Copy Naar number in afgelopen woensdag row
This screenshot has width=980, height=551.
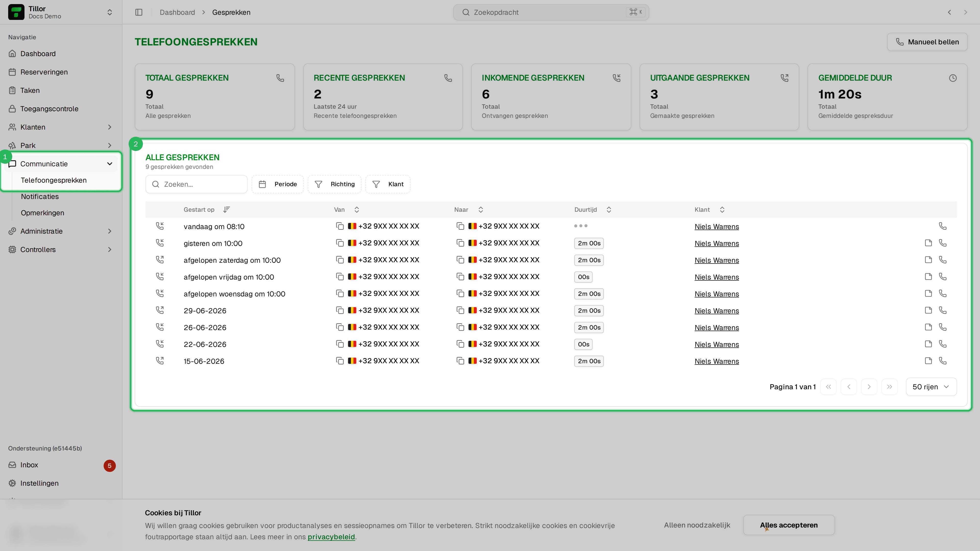[x=460, y=294]
